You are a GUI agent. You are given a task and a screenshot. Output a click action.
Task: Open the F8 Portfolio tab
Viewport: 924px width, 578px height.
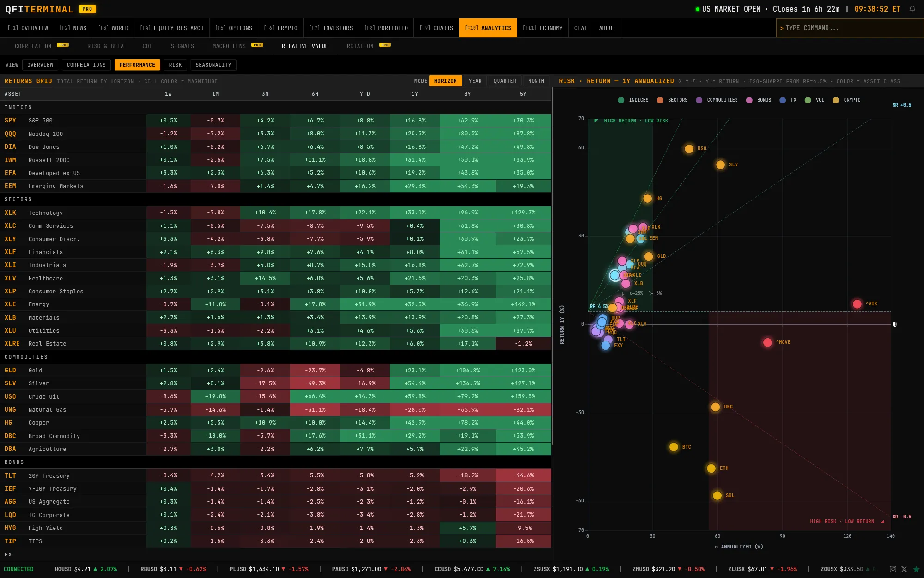(x=386, y=28)
